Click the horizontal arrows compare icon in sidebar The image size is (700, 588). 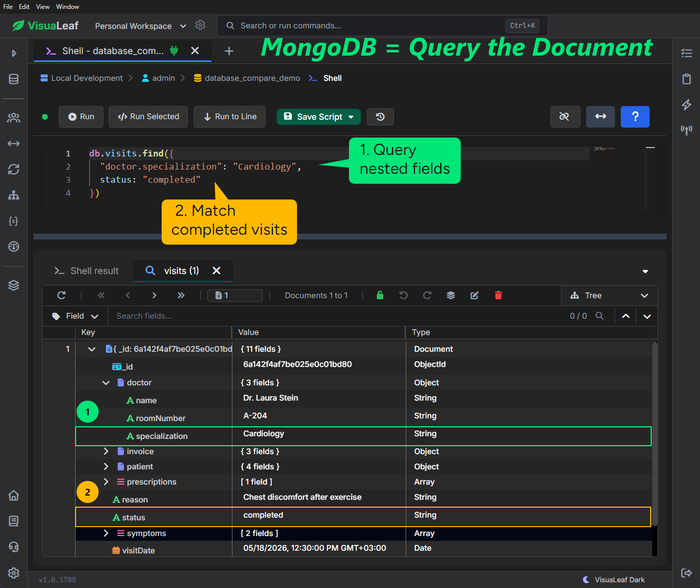[14, 143]
